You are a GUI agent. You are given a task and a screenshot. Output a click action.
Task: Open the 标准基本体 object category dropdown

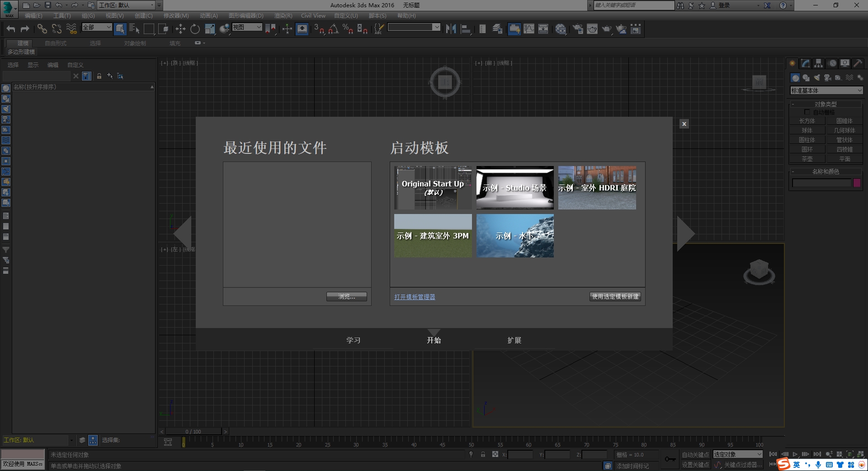[x=826, y=90]
